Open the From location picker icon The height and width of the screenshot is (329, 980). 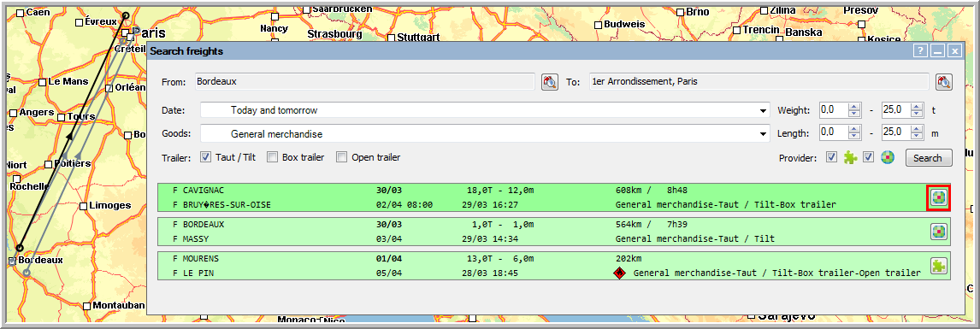[x=549, y=82]
